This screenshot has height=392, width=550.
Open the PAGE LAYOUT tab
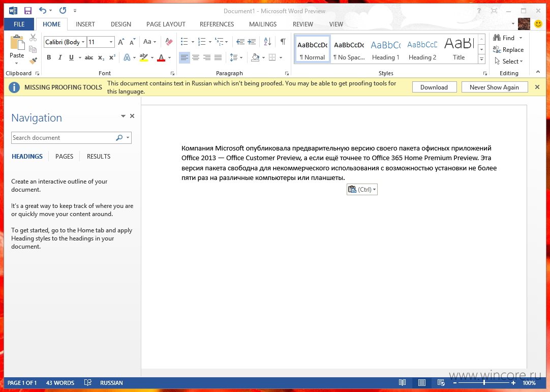point(166,24)
